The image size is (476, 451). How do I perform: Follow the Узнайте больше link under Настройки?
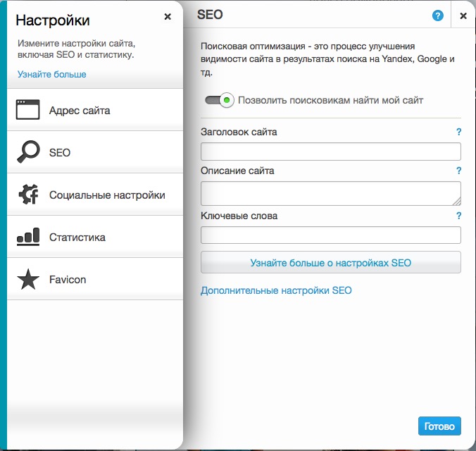[52, 74]
